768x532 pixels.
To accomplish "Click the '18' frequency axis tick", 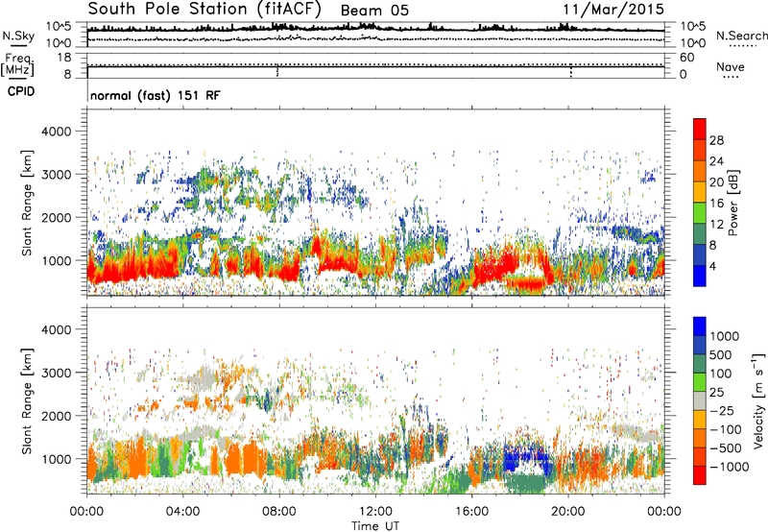I will pos(64,58).
